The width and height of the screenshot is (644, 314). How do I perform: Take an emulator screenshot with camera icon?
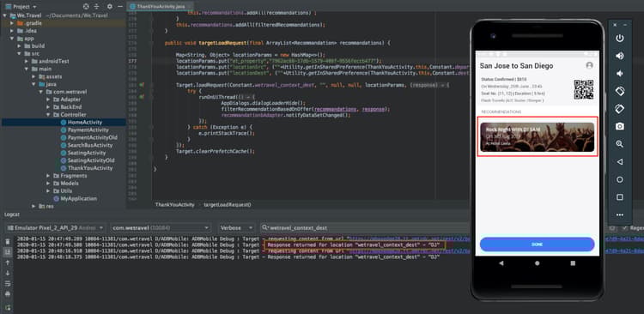point(620,126)
